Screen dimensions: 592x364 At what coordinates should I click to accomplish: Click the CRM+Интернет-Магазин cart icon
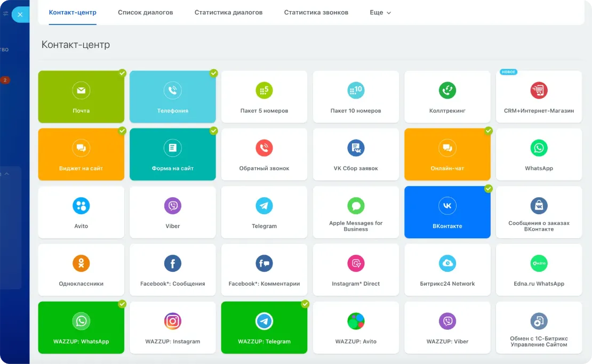[539, 91]
